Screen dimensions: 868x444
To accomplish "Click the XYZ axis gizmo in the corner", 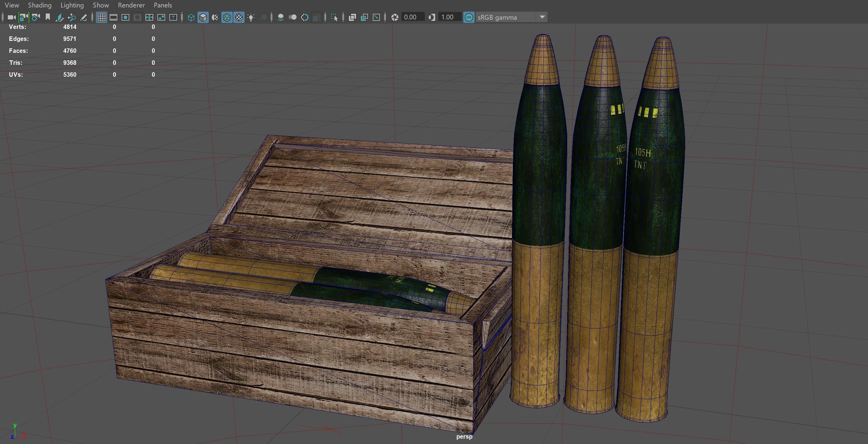I will (x=18, y=432).
